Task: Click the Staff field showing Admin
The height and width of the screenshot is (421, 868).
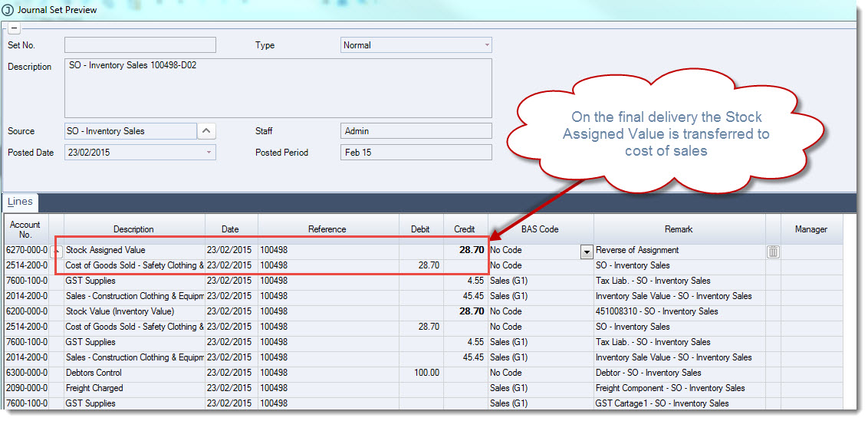Action: (x=416, y=130)
